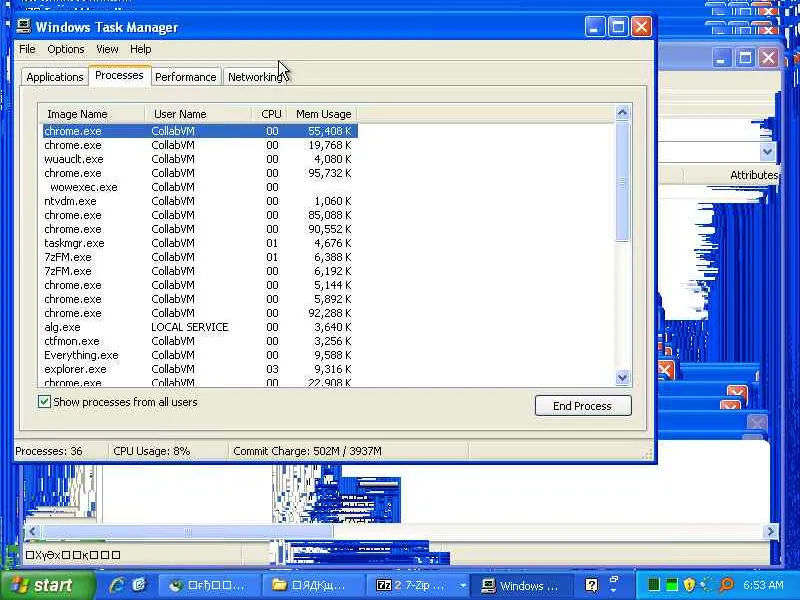Toggle Show processes from all users checkbox
This screenshot has height=600, width=800.
(44, 402)
